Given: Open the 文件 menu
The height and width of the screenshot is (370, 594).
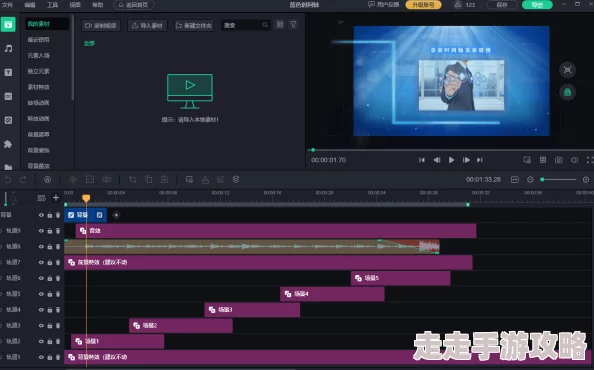Looking at the screenshot, I should tap(7, 5).
